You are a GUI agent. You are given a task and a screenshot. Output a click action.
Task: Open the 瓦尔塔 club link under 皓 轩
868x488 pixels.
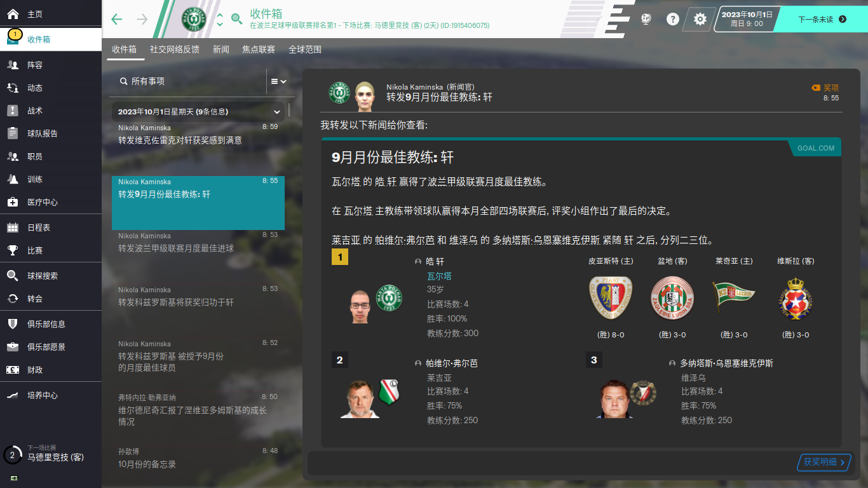tap(439, 276)
